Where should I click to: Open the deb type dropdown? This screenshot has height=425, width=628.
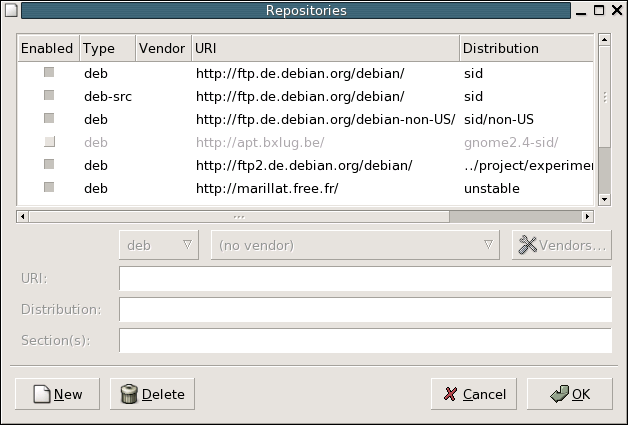[159, 245]
